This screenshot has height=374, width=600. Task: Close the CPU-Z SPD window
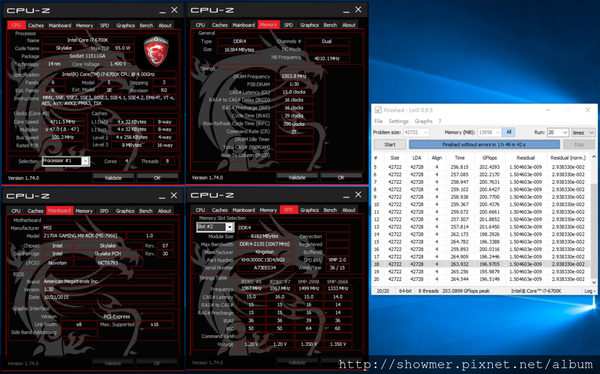click(x=358, y=195)
